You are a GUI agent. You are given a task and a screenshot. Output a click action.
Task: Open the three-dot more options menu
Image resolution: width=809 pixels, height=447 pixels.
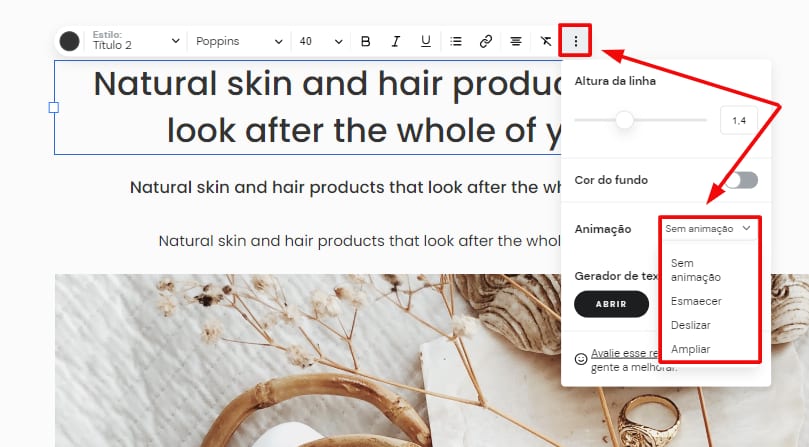[x=576, y=41]
